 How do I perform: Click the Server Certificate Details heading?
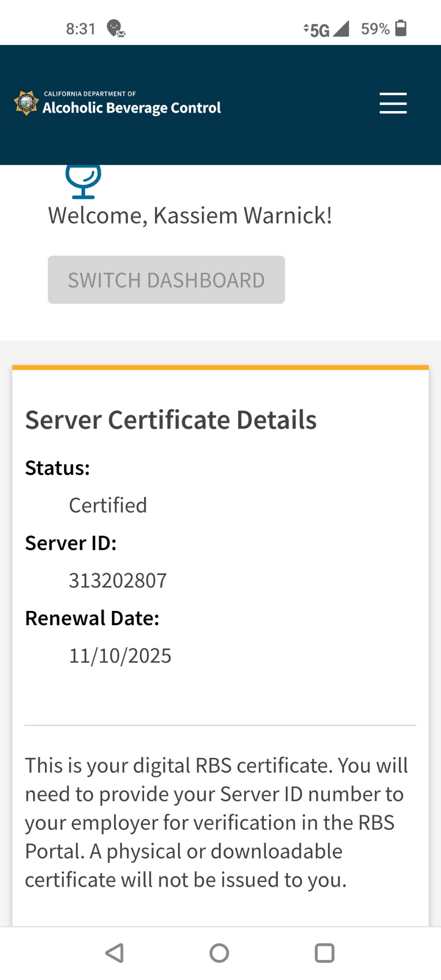tap(171, 420)
